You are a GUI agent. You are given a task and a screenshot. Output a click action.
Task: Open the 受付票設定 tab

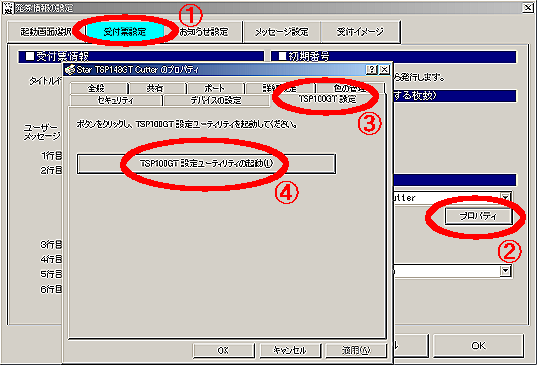pos(125,32)
